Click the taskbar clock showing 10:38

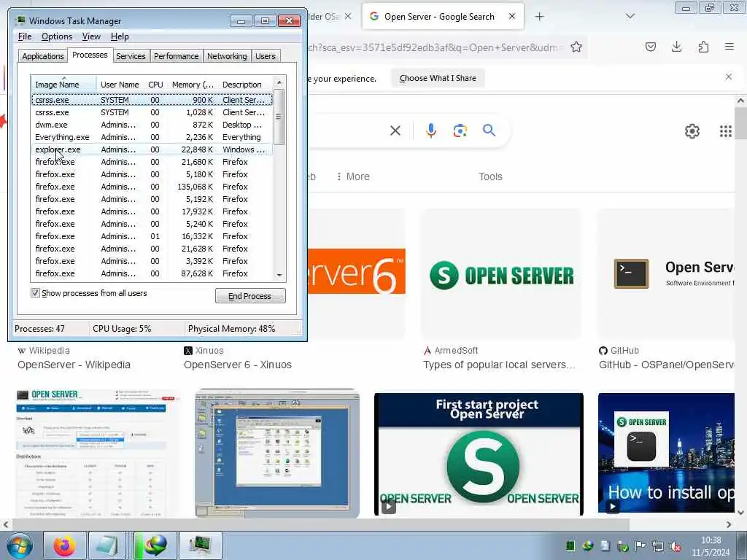(711, 546)
